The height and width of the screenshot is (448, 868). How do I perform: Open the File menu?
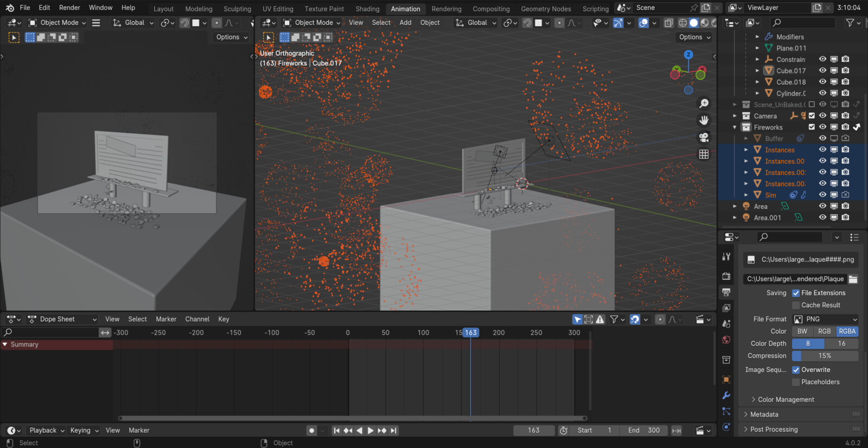point(25,8)
